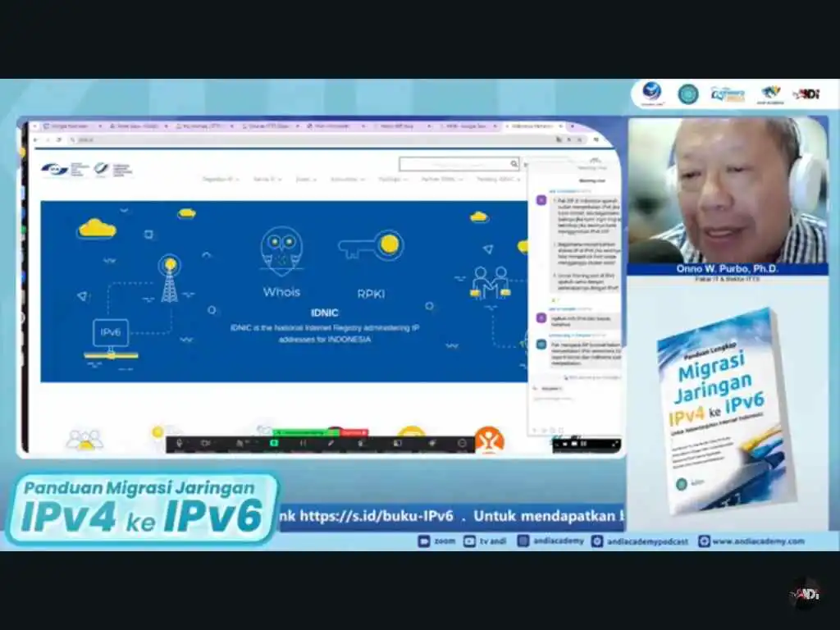Click the community people icon at the page bottom-left

(84, 441)
